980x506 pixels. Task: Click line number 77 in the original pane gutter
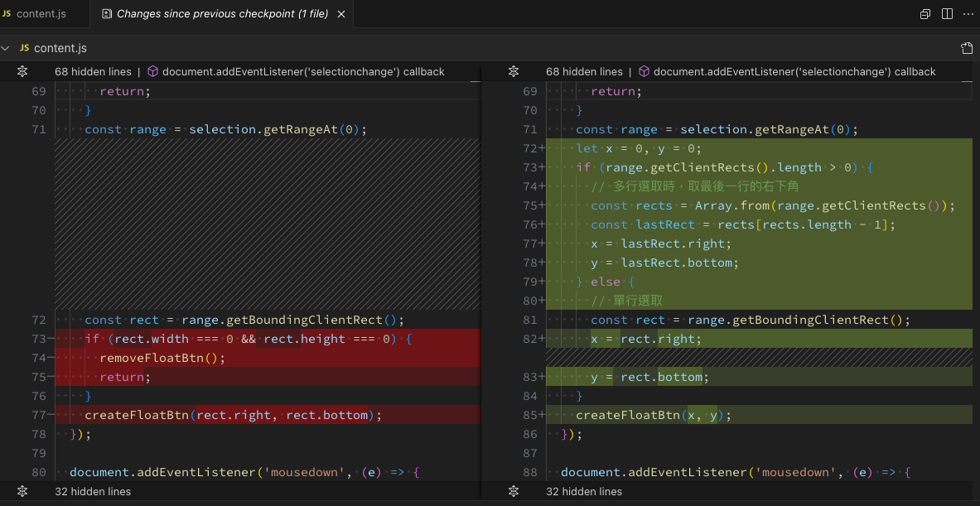point(38,415)
